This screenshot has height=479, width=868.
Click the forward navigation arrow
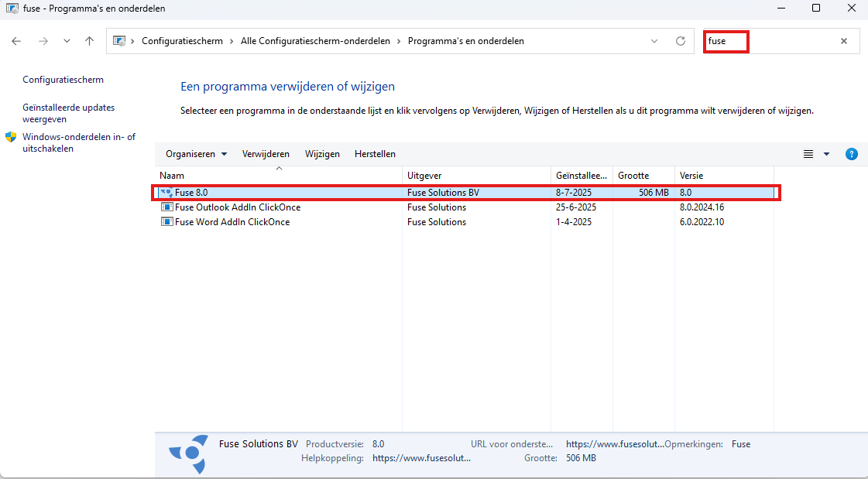[43, 41]
